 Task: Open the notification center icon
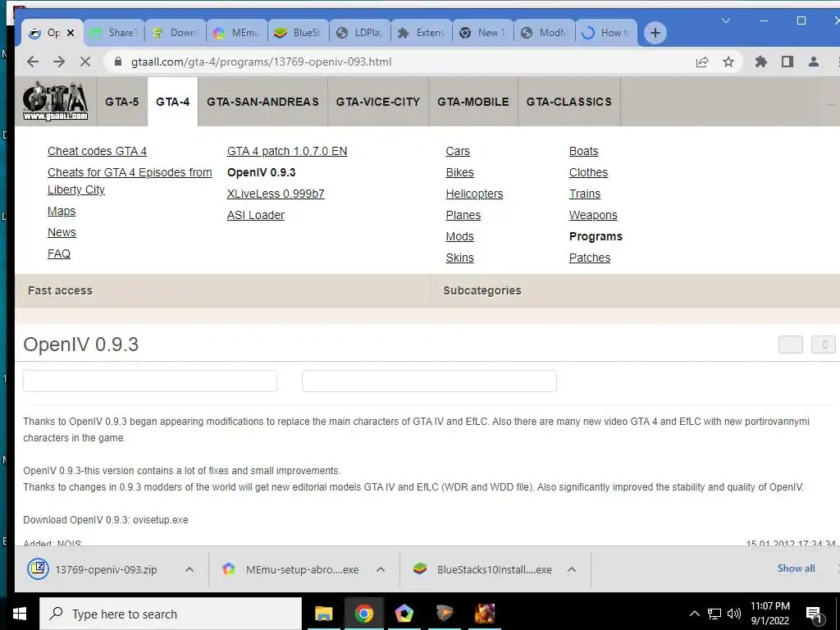814,614
